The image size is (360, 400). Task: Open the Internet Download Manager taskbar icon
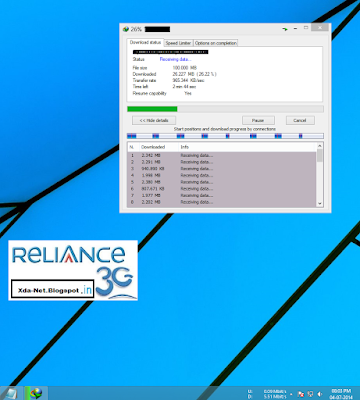36,394
